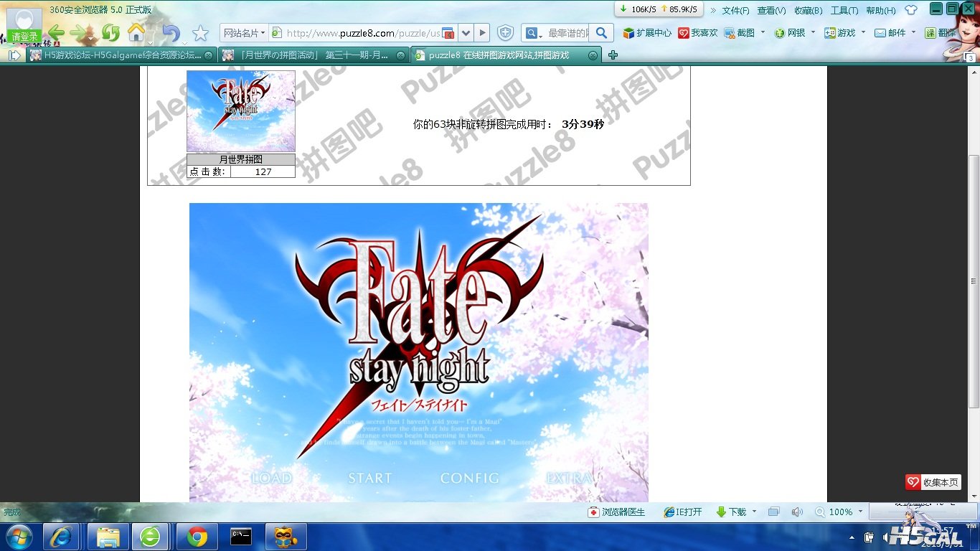Click the 月世界拼图 label under thumbnail
The width and height of the screenshot is (980, 551).
pos(241,159)
